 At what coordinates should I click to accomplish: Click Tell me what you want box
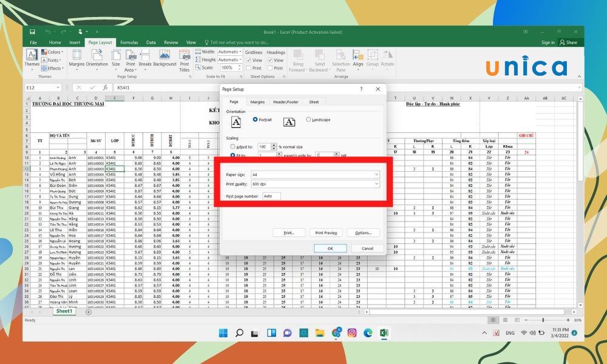[x=237, y=42]
